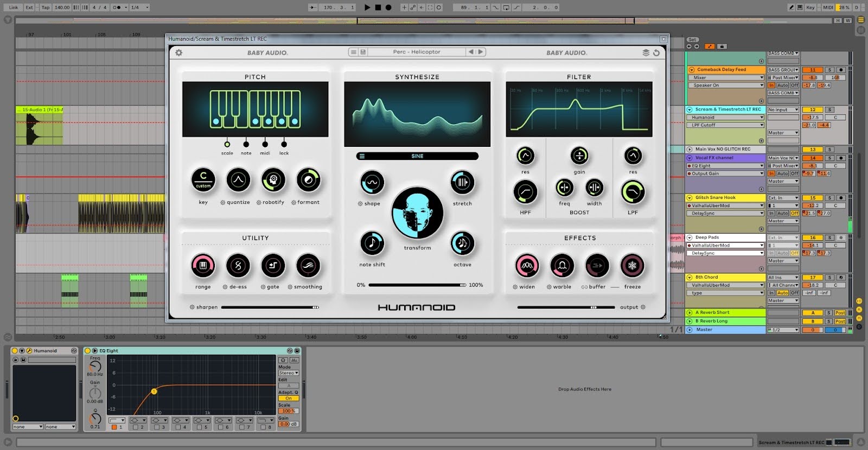Click the smoothing knob in Utility
868x450 pixels.
[308, 266]
